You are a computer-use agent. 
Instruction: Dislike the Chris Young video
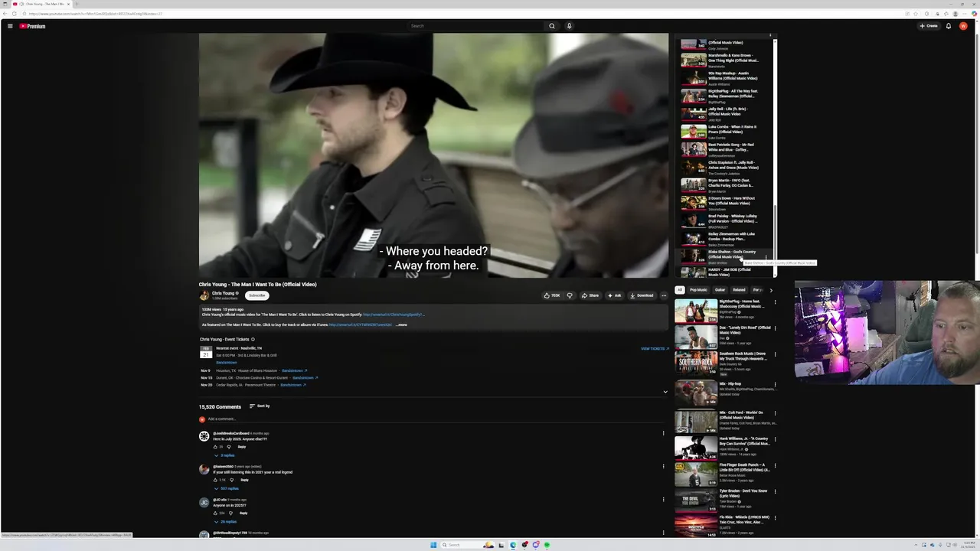pos(569,295)
